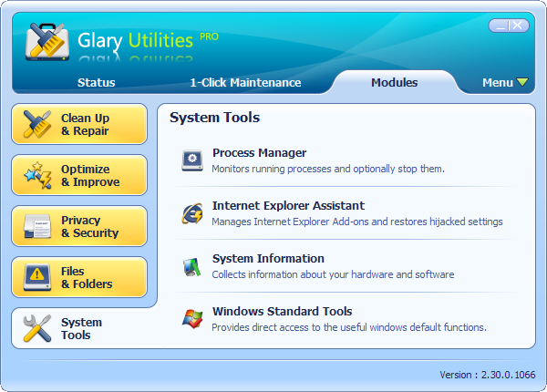Screen dimensions: 547x392
Task: Switch to the Status tab
Action: (x=96, y=83)
